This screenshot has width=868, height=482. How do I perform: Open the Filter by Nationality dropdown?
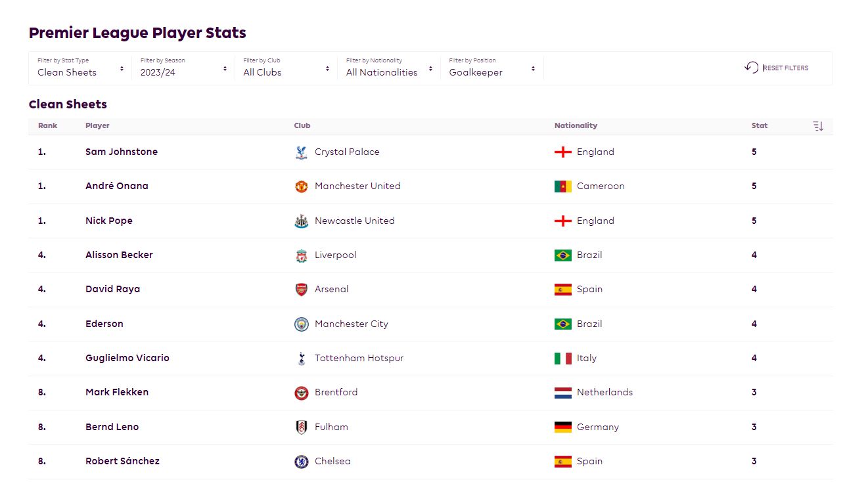pyautogui.click(x=389, y=68)
